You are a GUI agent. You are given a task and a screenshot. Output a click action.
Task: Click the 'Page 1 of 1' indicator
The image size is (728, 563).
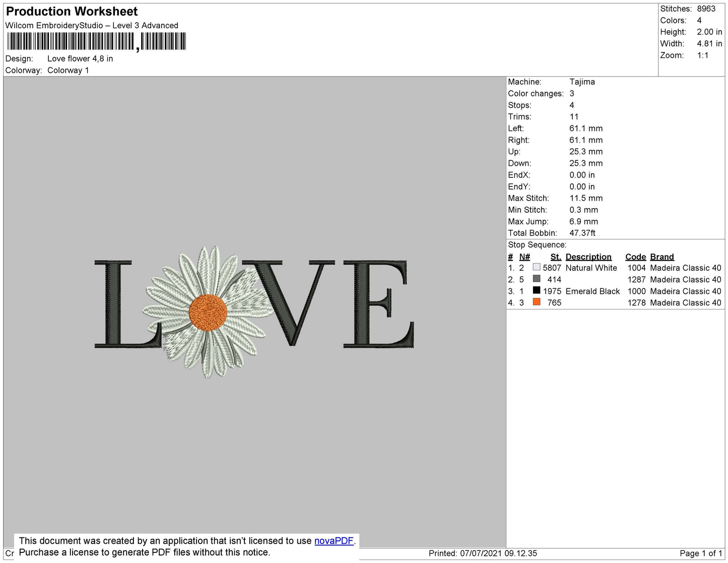701,553
